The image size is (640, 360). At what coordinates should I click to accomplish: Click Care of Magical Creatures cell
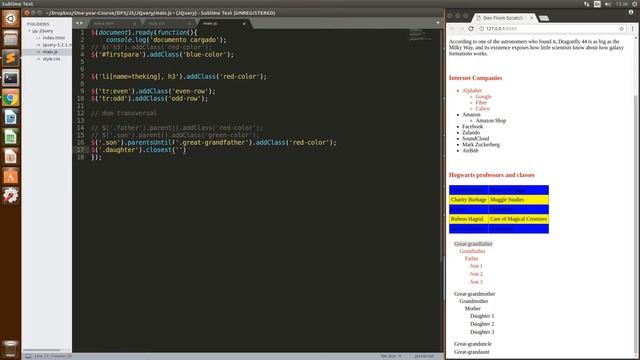coord(518,219)
